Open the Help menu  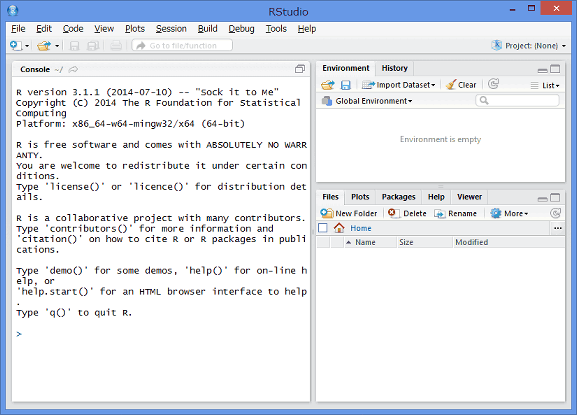307,29
